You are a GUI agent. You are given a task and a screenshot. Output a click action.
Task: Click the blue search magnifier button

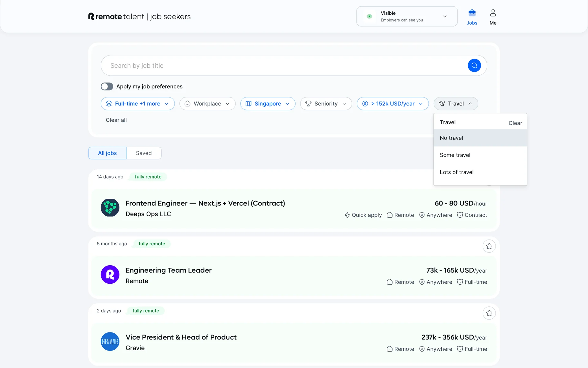(x=474, y=65)
